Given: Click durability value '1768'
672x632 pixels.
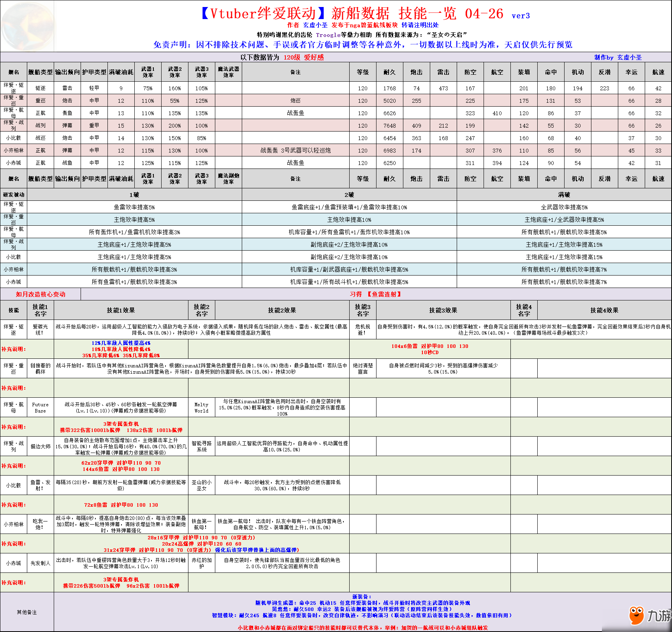Looking at the screenshot, I should coord(389,88).
